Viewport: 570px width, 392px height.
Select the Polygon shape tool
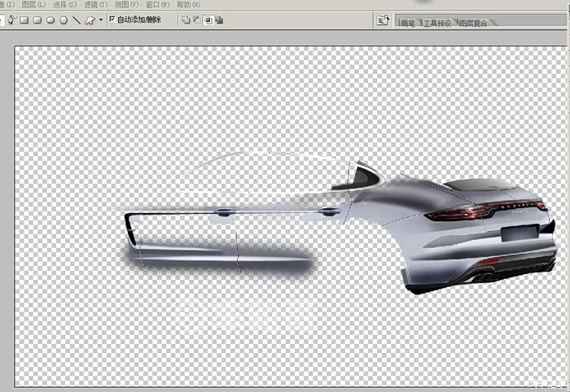point(64,20)
